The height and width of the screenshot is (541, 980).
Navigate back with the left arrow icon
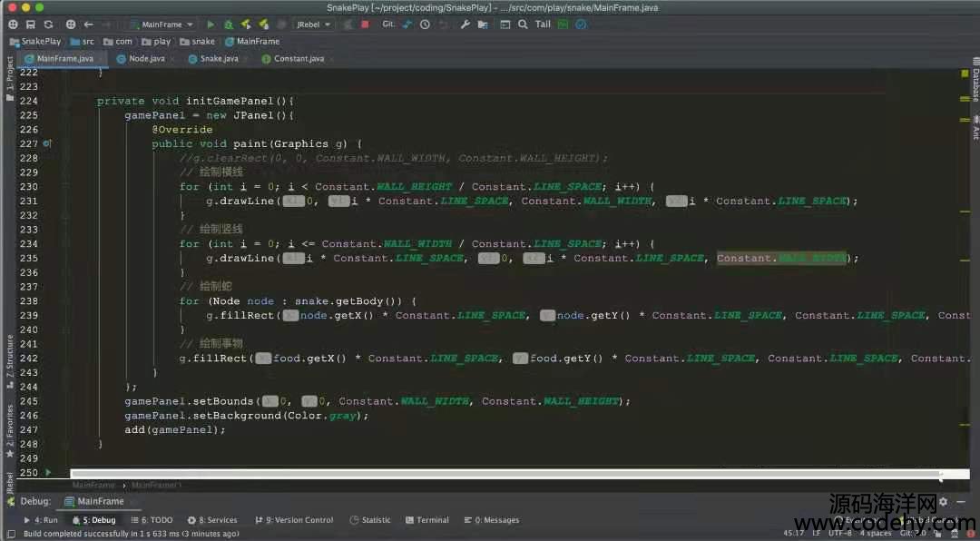click(x=89, y=25)
